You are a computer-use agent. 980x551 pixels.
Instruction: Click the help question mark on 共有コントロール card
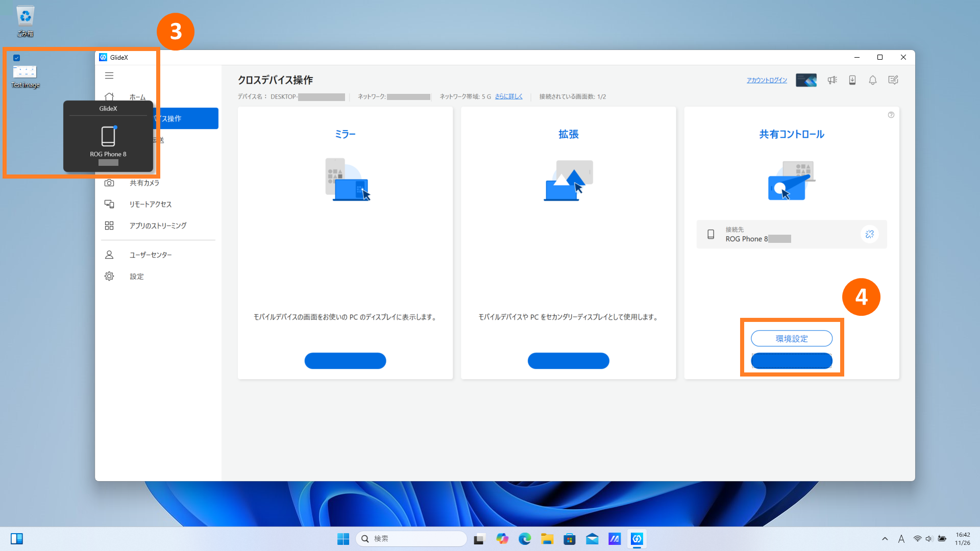click(891, 115)
